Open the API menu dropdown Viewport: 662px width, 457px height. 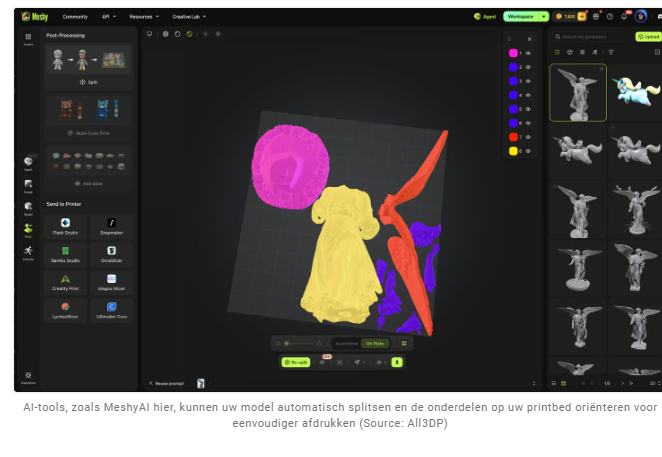[109, 16]
